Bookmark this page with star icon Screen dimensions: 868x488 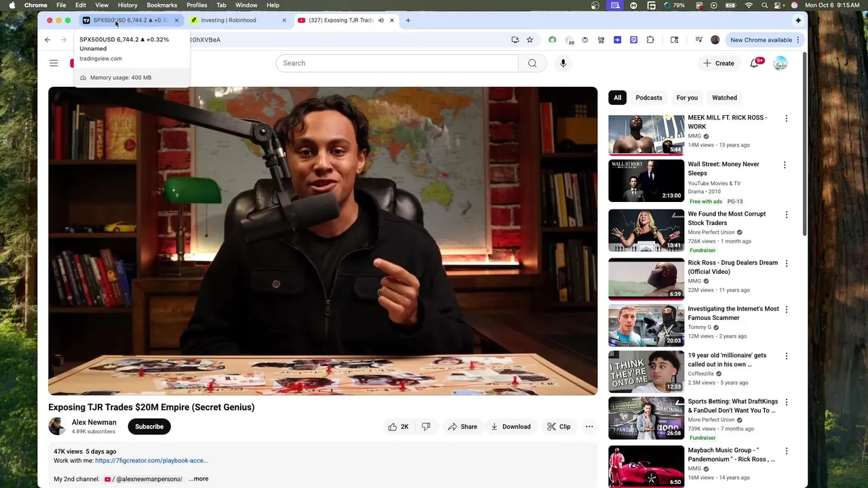tap(530, 40)
